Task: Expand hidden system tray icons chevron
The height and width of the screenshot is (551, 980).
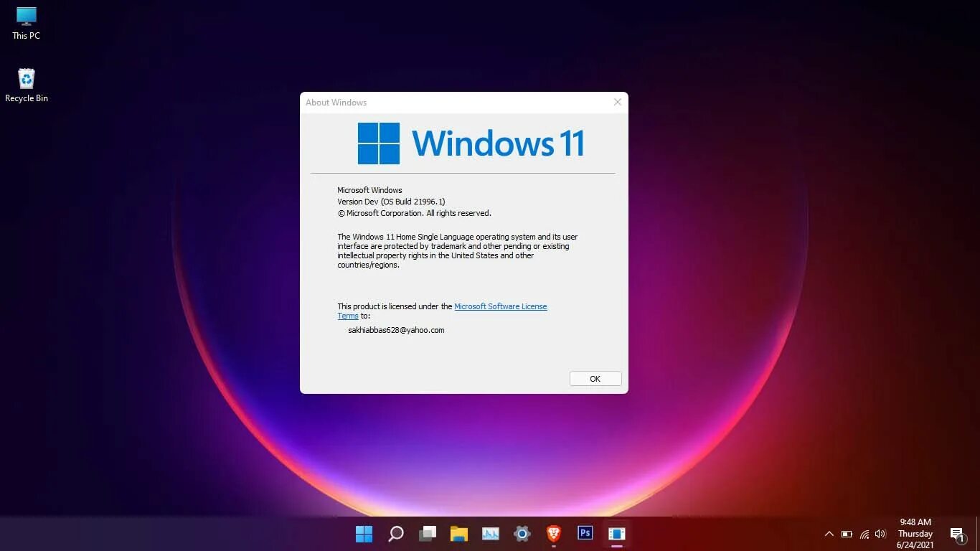Action: pos(829,534)
